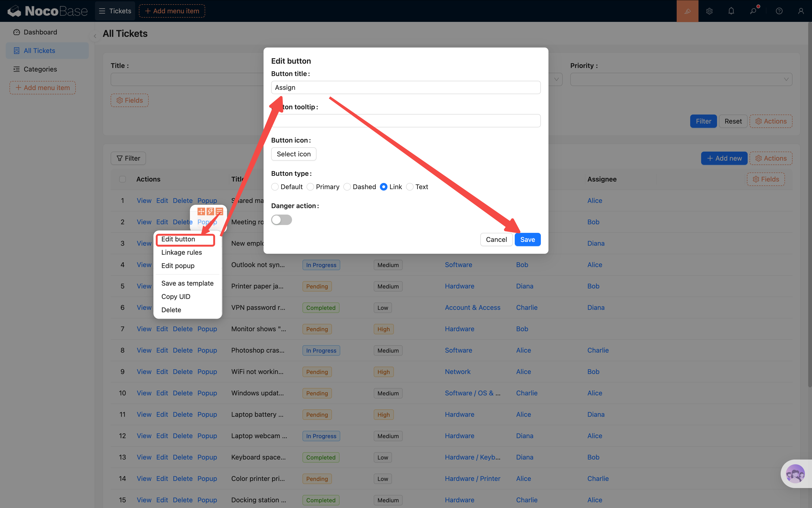
Task: Click the Save button in dialog
Action: tap(527, 240)
